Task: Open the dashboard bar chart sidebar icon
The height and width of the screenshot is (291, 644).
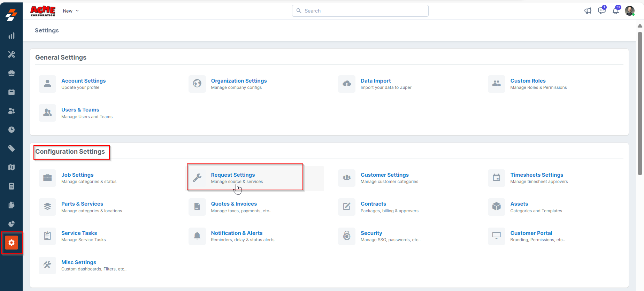Action: point(11,36)
